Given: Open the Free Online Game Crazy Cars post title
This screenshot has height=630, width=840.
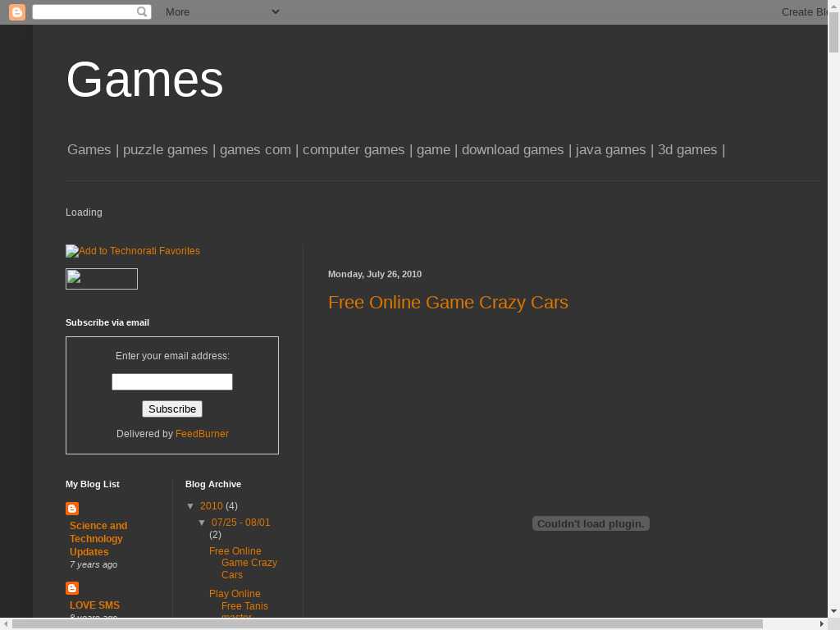Looking at the screenshot, I should coord(448,303).
